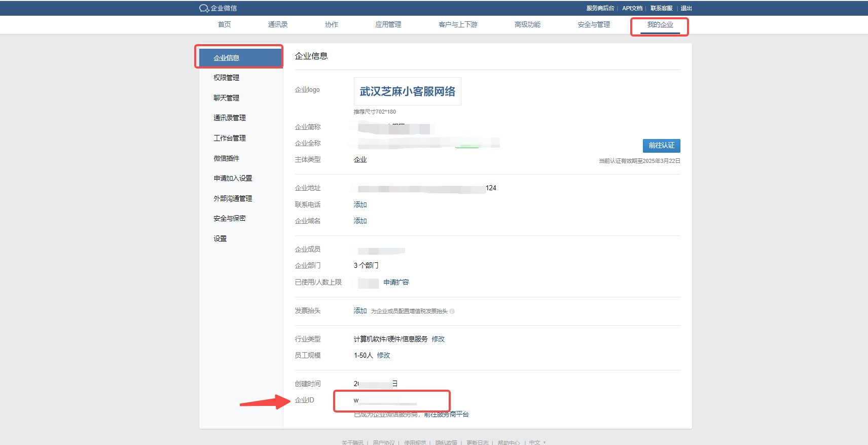Image resolution: width=868 pixels, height=445 pixels.
Task: Open the 隐私政策 footer link
Action: pos(446,442)
